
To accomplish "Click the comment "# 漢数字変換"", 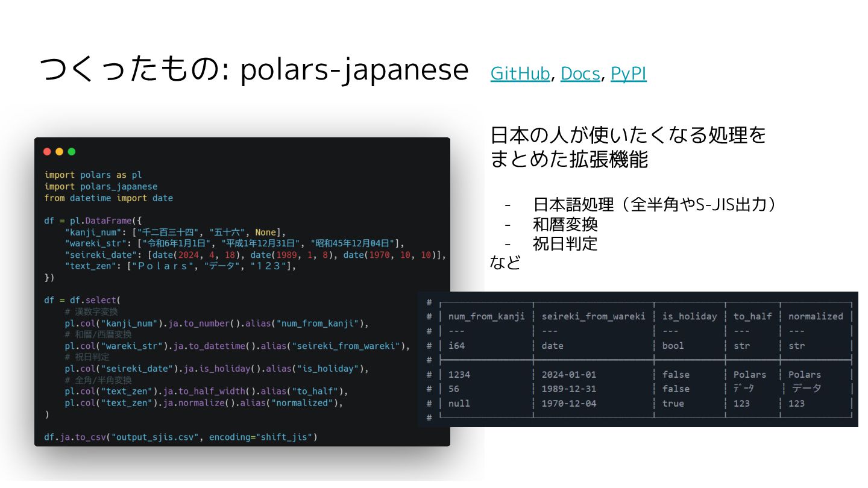I will (x=92, y=312).
